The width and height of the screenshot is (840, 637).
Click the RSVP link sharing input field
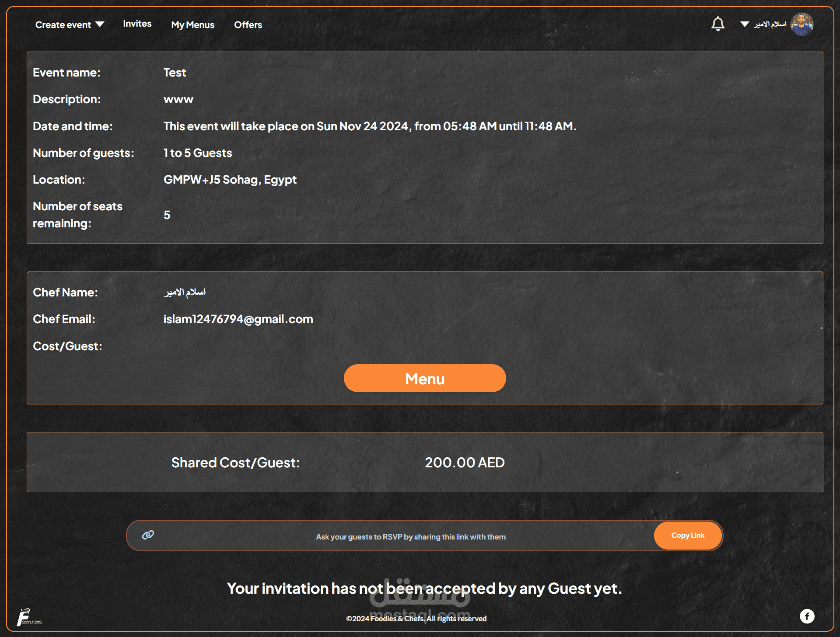tap(411, 535)
